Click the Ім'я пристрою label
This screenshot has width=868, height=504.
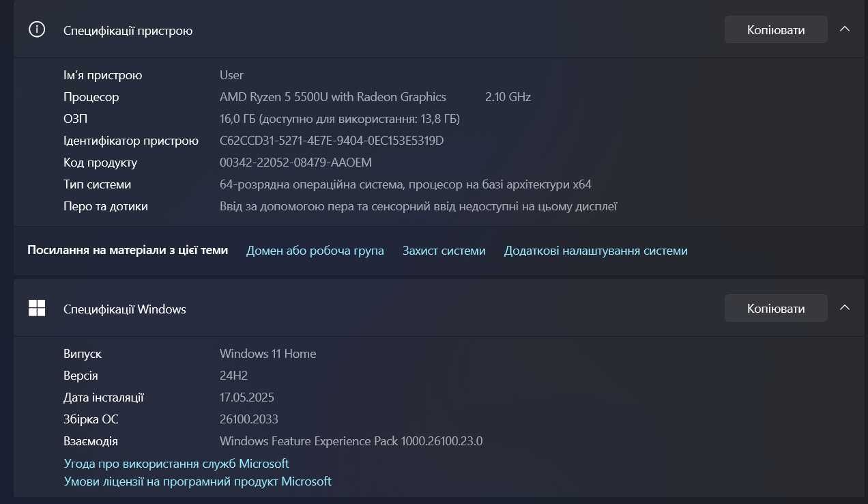point(103,75)
